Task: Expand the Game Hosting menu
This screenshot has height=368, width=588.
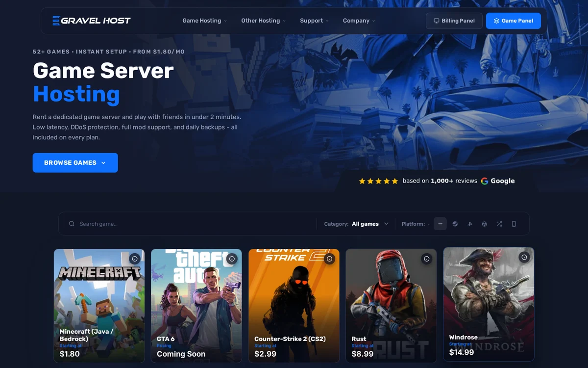Action: (205, 21)
